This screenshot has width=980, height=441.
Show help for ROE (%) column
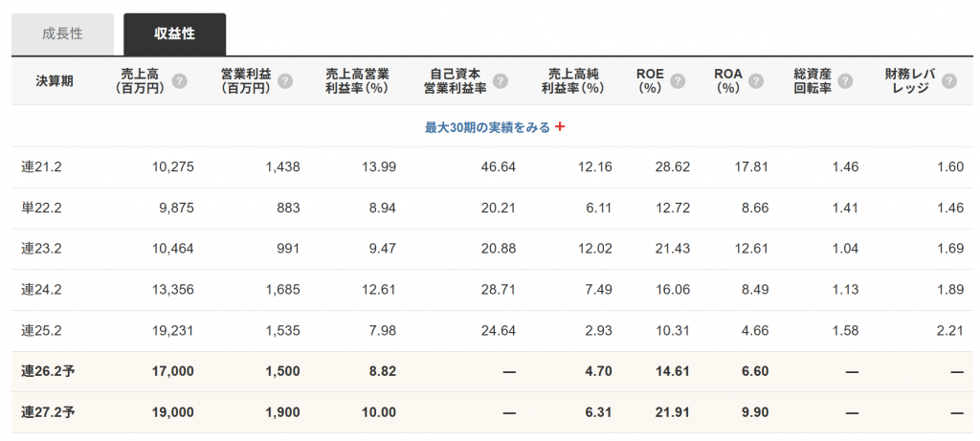coord(678,81)
